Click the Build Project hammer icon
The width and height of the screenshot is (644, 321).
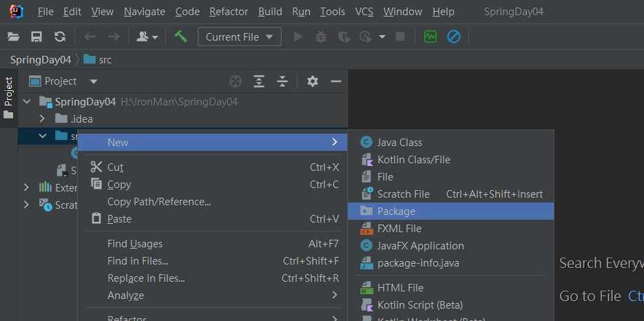pyautogui.click(x=180, y=37)
